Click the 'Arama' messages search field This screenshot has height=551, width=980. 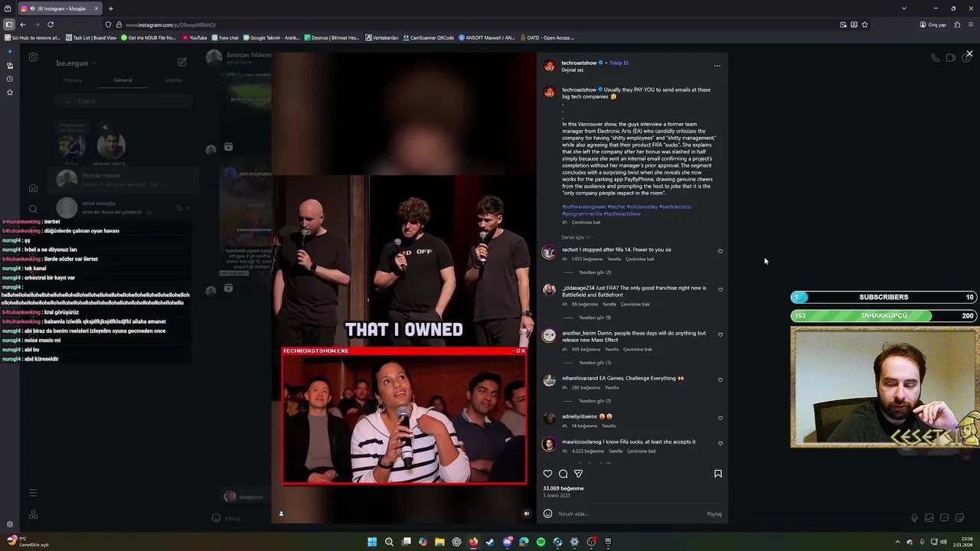(122, 101)
